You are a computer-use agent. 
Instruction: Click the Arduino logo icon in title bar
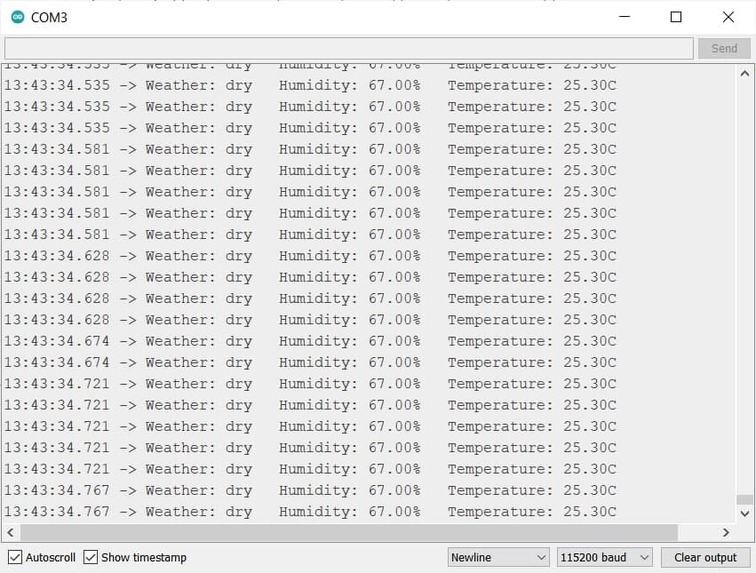click(x=18, y=17)
